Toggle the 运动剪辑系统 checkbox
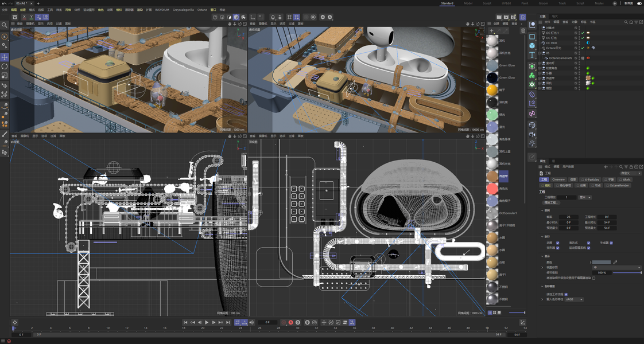Screen dimensions: 644x344 pos(588,248)
